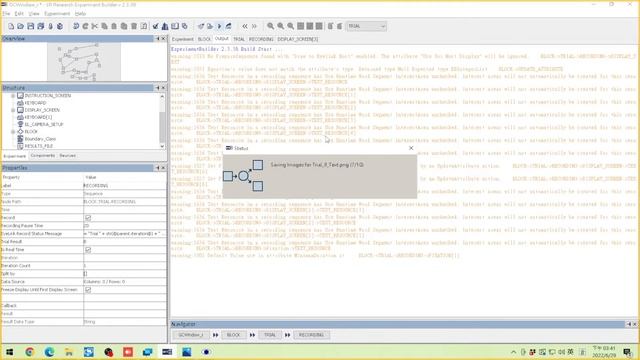The image size is (640, 360).
Task: Click the first magnifier zoom icon
Action: pyautogui.click(x=270, y=26)
